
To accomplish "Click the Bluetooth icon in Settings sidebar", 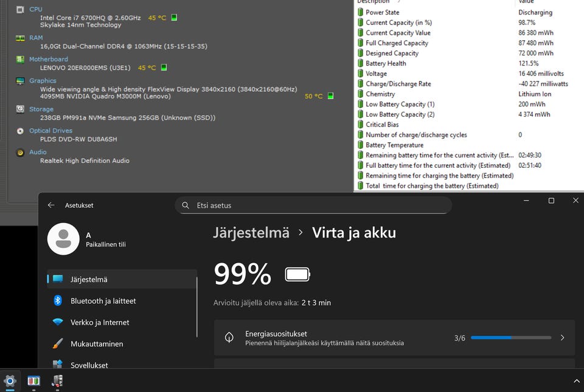I will [58, 300].
